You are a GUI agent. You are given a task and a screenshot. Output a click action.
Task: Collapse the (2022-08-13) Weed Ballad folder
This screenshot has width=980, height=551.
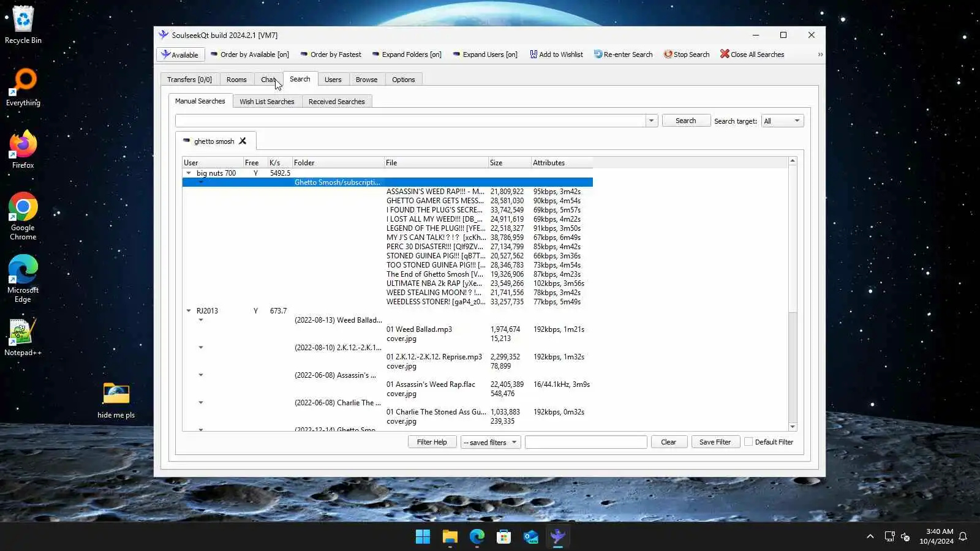click(201, 320)
